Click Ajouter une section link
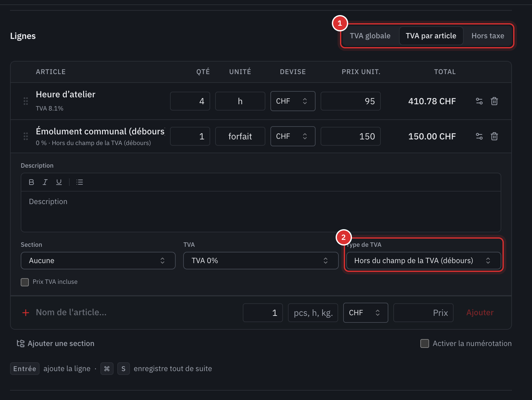This screenshot has width=532, height=400. click(61, 343)
